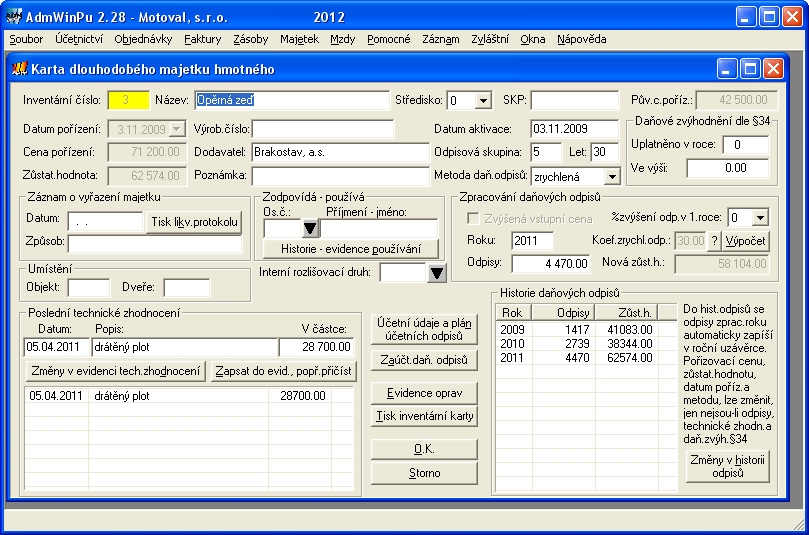Click the question mark button near Koef.zrychl.odp.
The height and width of the screenshot is (535, 809).
pyautogui.click(x=714, y=241)
